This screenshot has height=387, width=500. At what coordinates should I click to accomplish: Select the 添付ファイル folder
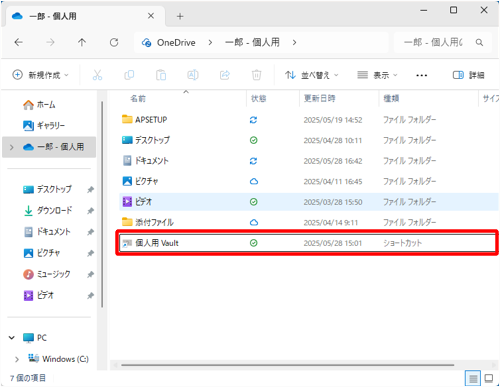click(308, 222)
